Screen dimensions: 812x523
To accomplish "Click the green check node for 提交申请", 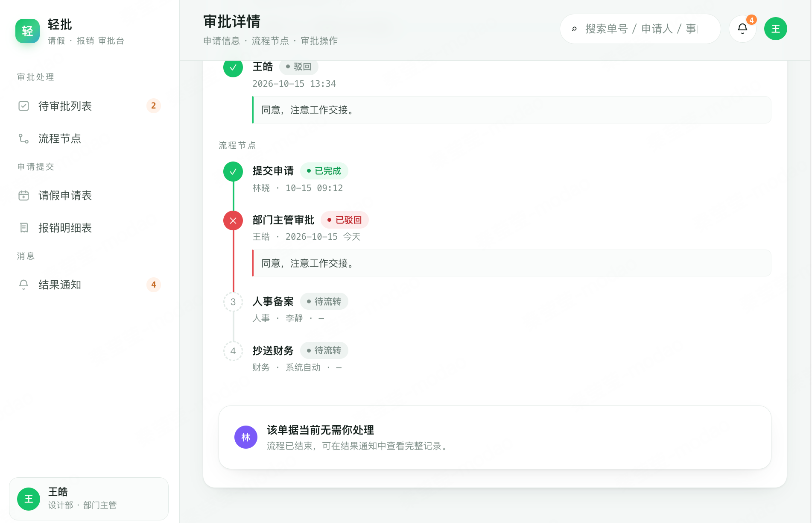I will (233, 171).
